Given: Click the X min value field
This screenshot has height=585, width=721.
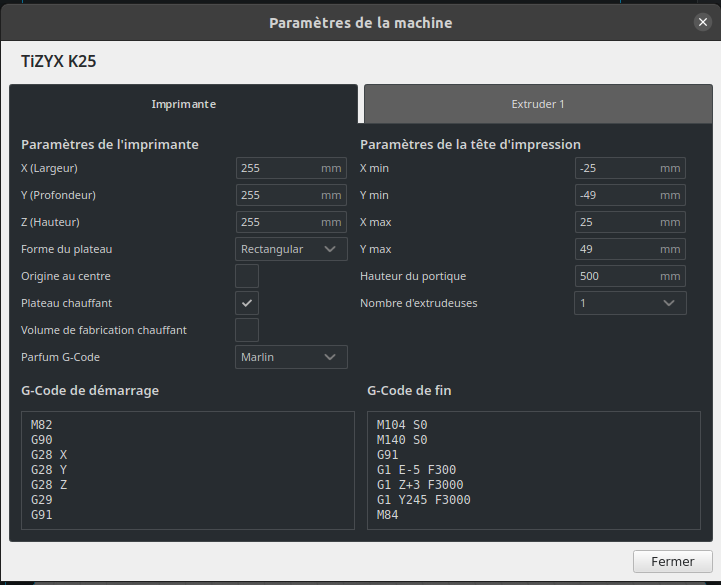Looking at the screenshot, I should [630, 168].
